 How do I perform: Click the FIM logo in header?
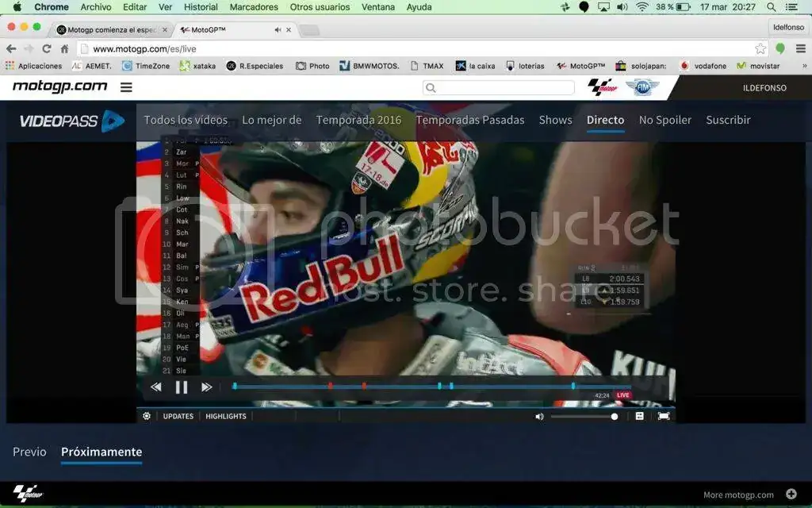pos(642,87)
